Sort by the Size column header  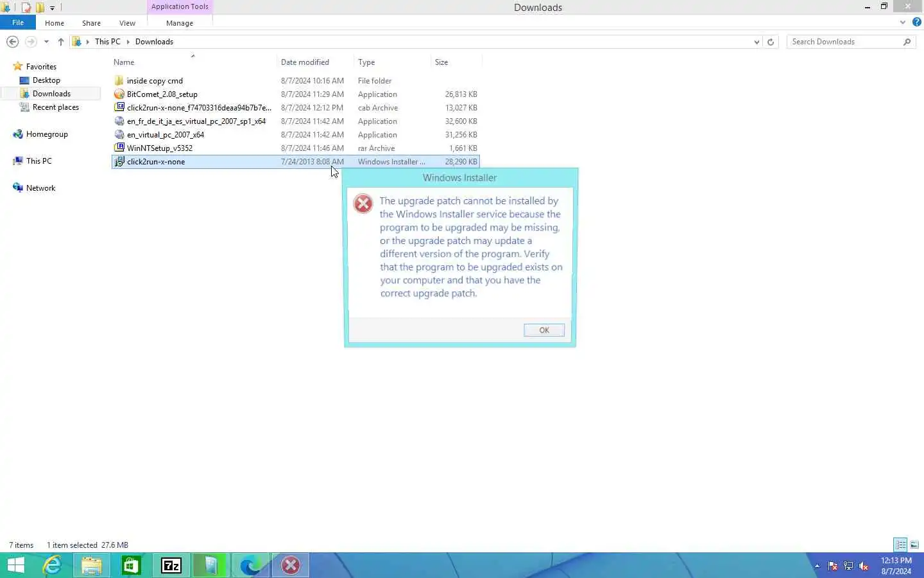[x=441, y=62]
